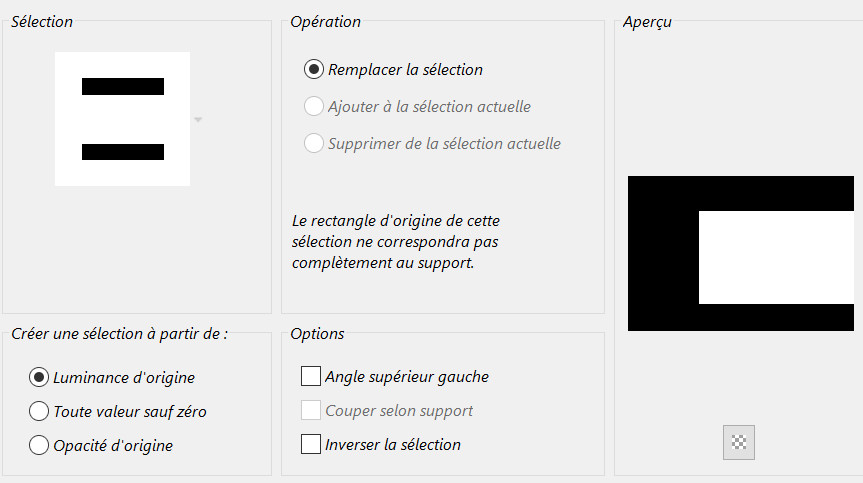The image size is (863, 483).
Task: Check the 'Inverser la sélection' checkbox
Action: click(x=311, y=444)
